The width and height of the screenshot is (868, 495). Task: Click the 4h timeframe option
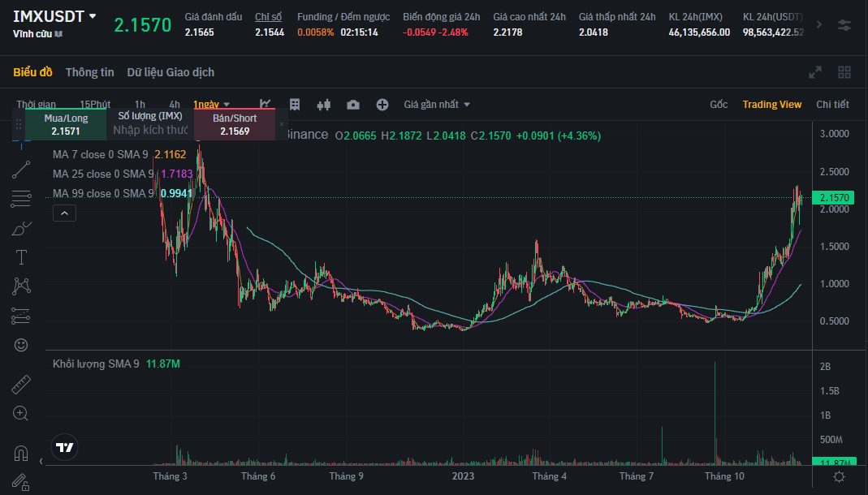pos(173,105)
